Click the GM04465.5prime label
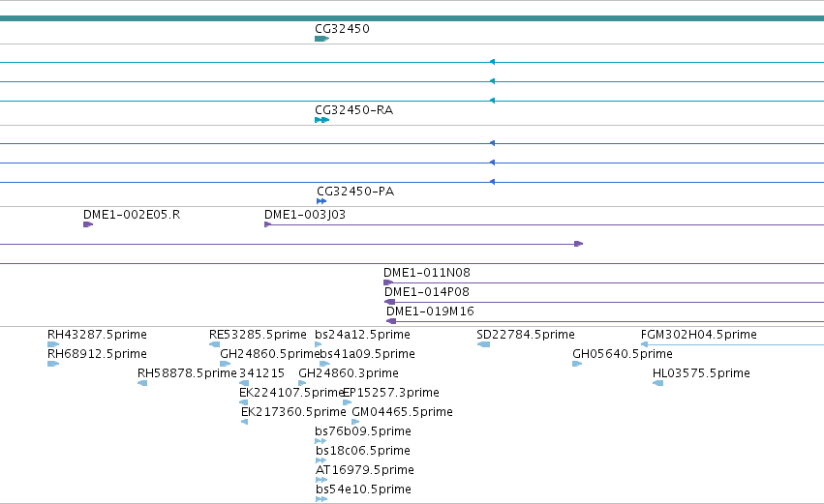Screen dimensions: 824x504 402,412
